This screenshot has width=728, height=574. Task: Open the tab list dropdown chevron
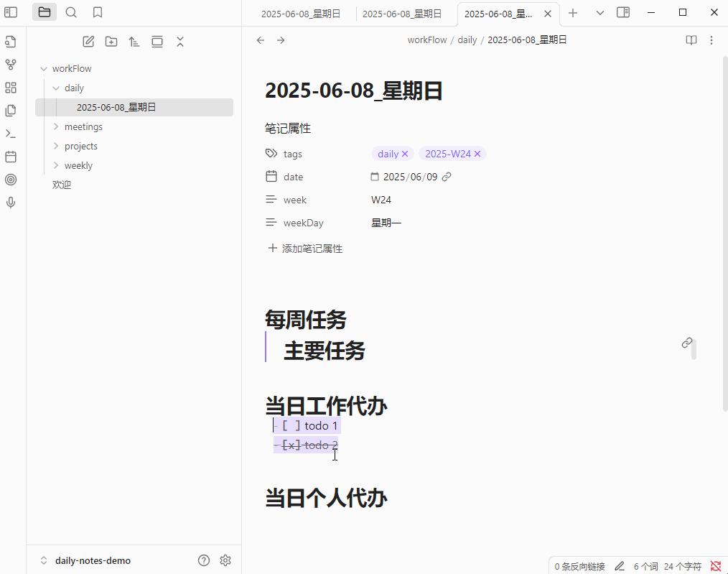click(x=599, y=13)
